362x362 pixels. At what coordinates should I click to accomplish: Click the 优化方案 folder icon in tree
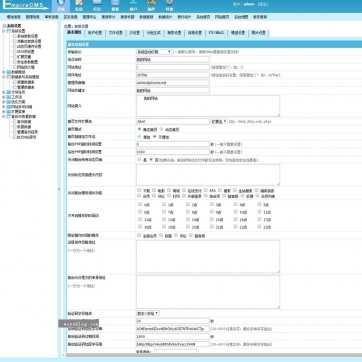click(9, 102)
